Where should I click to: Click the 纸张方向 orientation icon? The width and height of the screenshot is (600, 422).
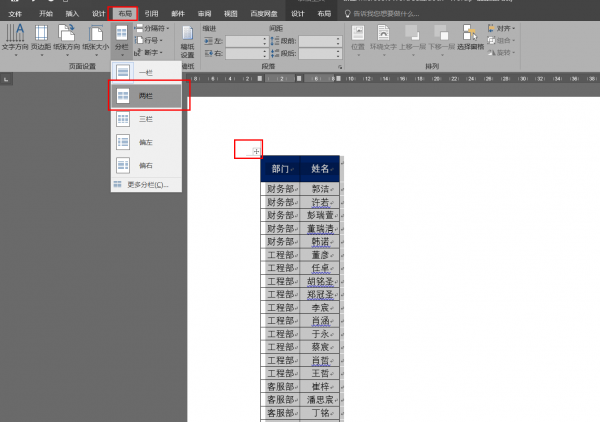(x=68, y=38)
